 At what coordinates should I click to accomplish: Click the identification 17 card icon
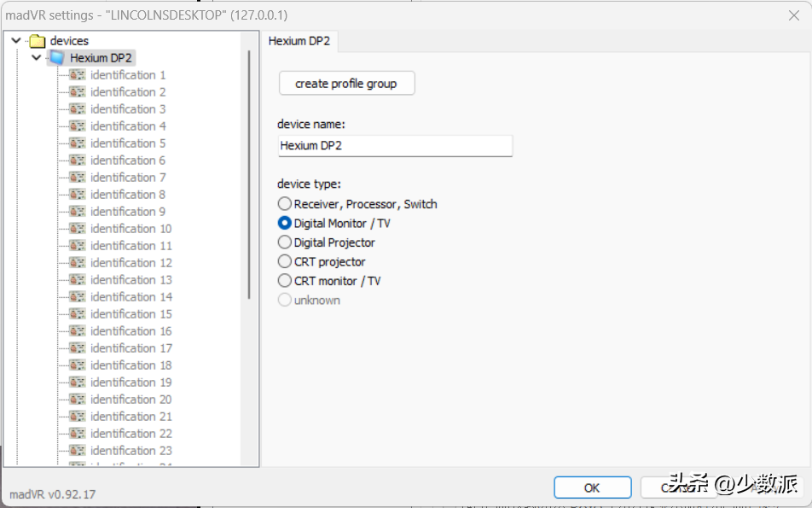(x=78, y=348)
